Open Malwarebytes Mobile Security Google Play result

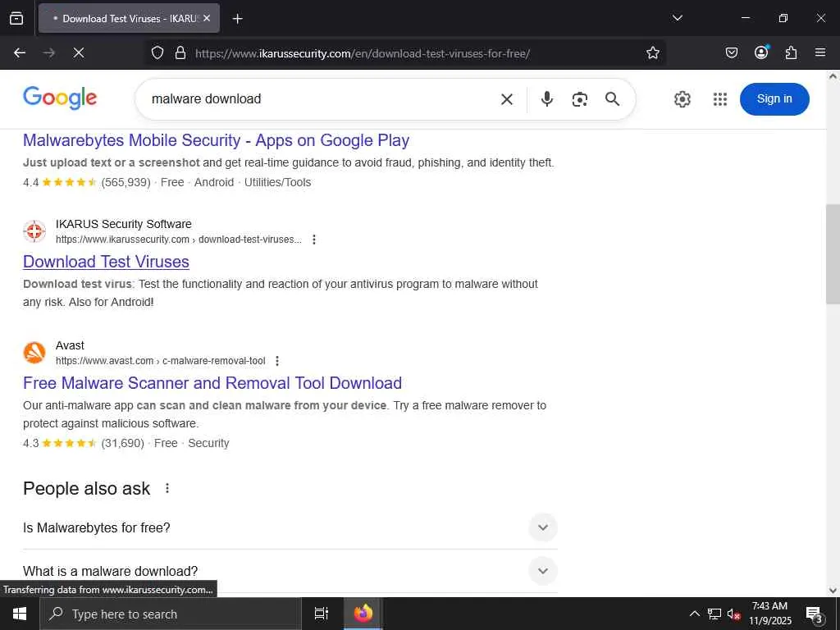[x=216, y=140]
